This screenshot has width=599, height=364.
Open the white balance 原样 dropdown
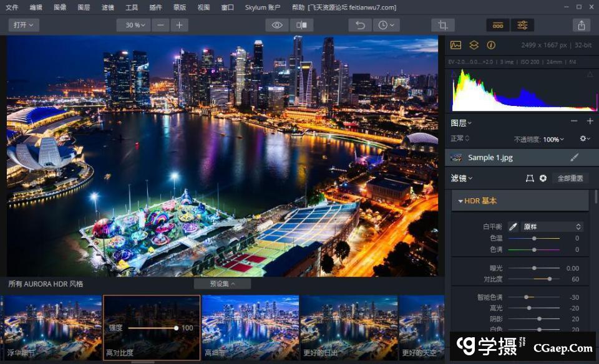point(552,227)
